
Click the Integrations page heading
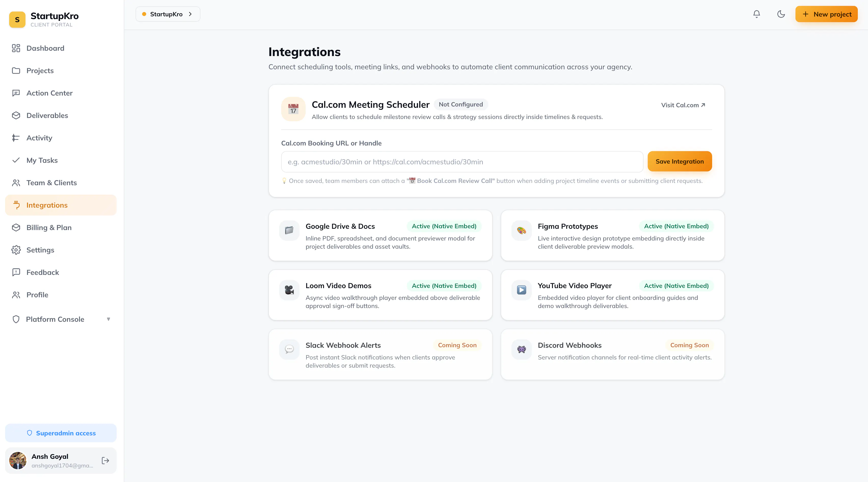coord(304,52)
